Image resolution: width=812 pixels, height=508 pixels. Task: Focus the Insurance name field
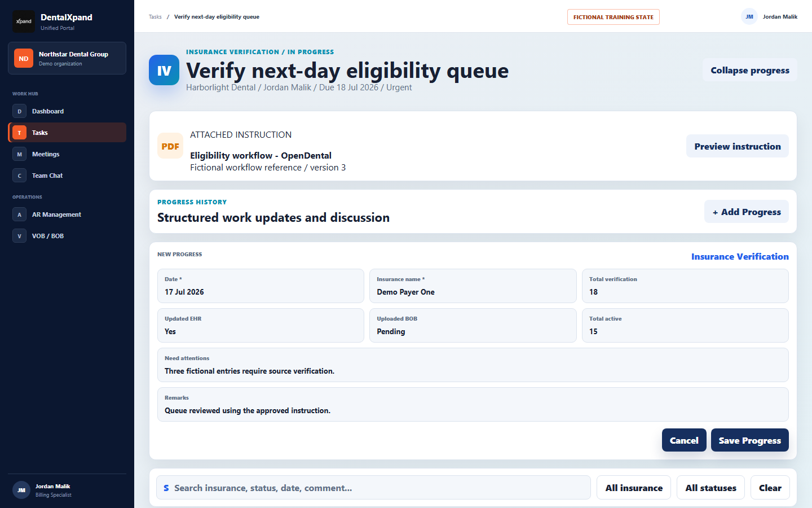473,286
